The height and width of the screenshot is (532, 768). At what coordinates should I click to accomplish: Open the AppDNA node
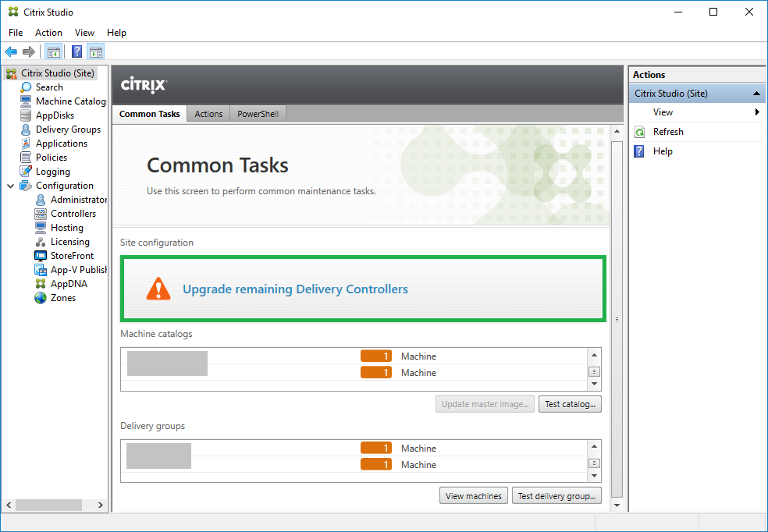tap(69, 284)
